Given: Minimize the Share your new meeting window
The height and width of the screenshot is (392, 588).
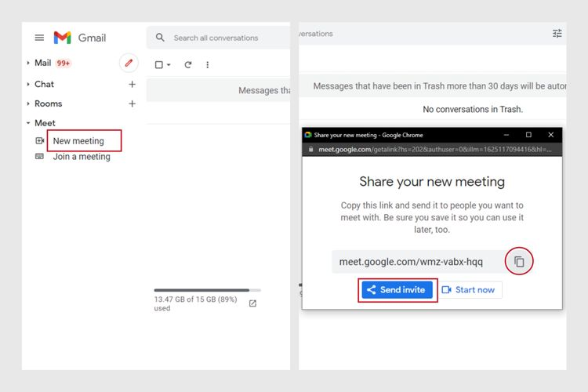Looking at the screenshot, I should (x=506, y=135).
